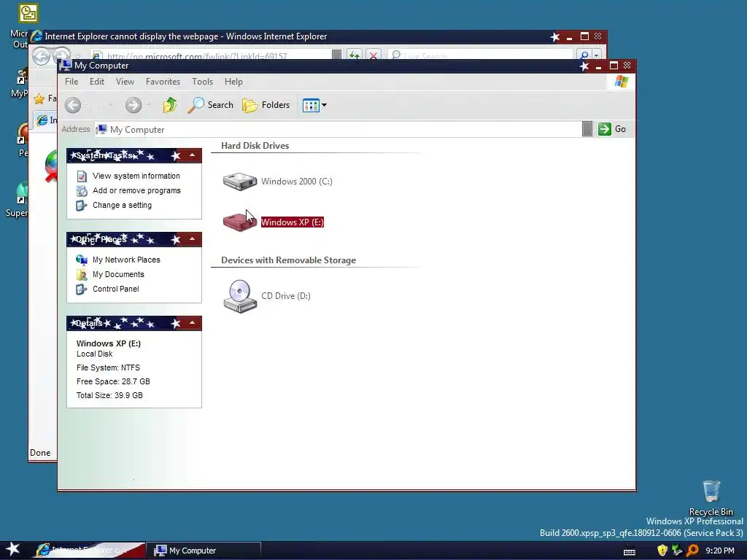Collapse the Other Places panel
Viewport: 747px width, 560px height.
tap(192, 239)
